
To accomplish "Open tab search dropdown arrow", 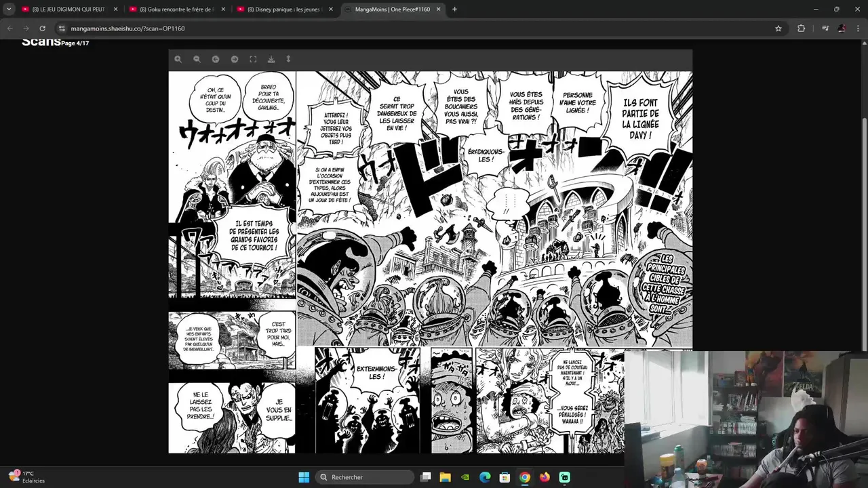I will tap(9, 9).
